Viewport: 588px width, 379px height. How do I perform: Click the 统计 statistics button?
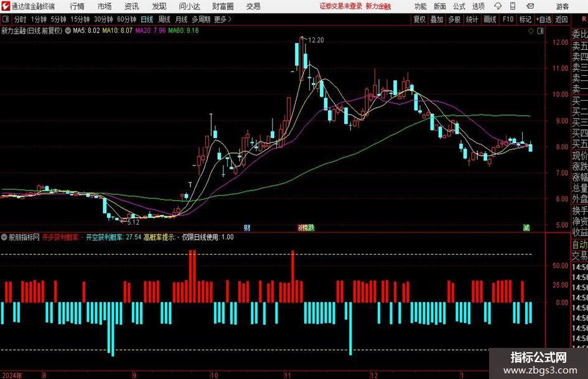(472, 19)
